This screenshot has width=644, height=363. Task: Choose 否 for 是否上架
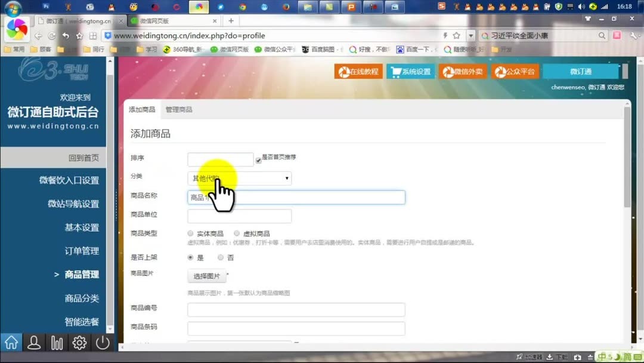tap(221, 257)
